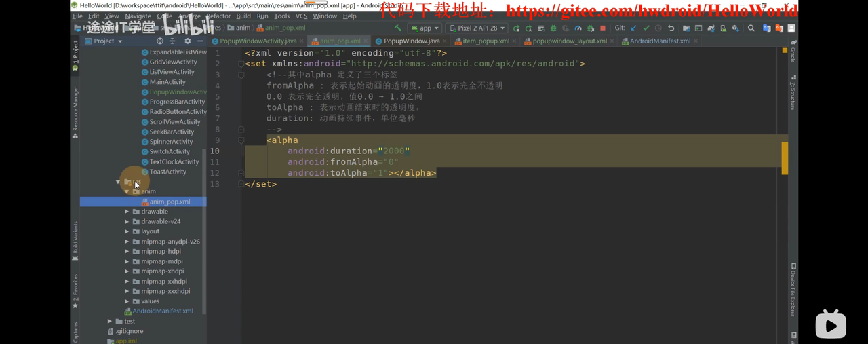Click the Search Everywhere magnifier icon
The image size is (868, 344).
(x=751, y=28)
